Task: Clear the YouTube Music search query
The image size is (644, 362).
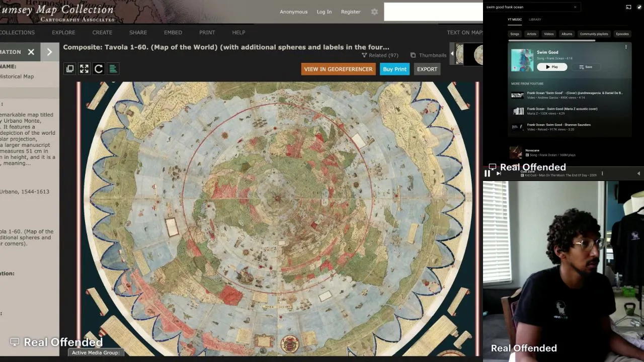Action: (575, 7)
